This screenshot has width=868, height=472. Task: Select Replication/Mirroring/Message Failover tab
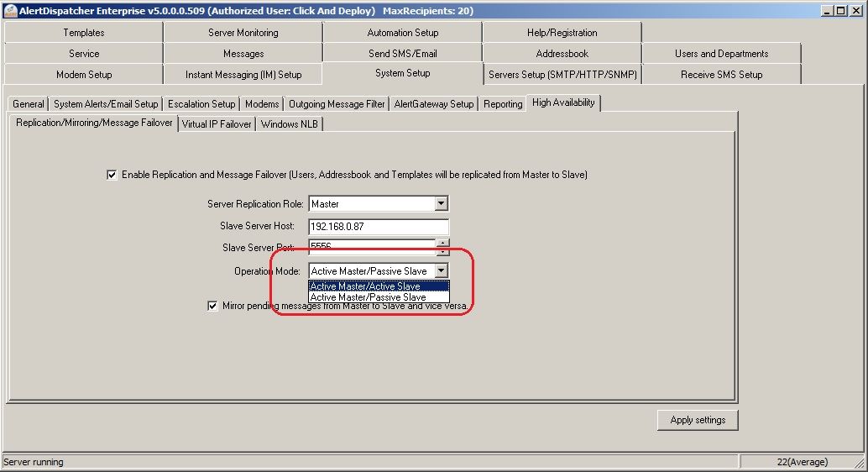click(x=94, y=123)
